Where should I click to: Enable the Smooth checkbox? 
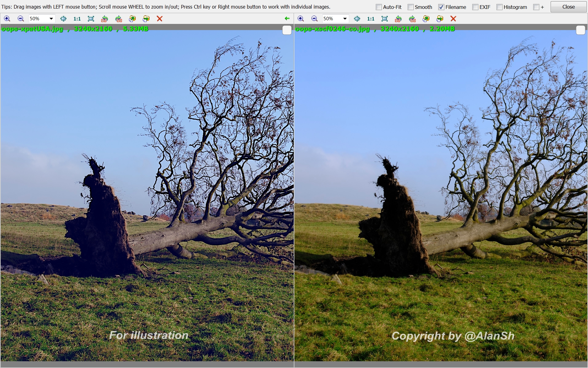click(411, 7)
